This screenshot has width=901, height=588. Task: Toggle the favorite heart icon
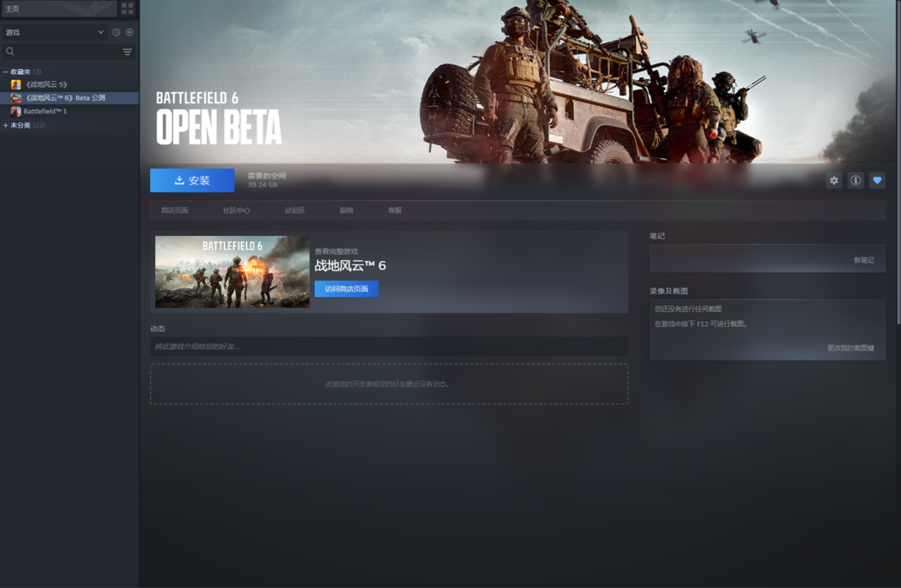[877, 180]
